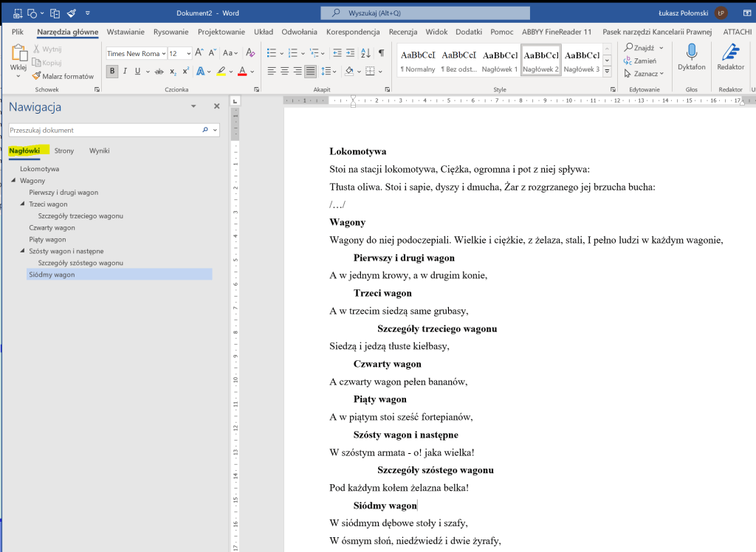Toggle italic formatting button
This screenshot has height=552, width=756.
[x=125, y=72]
